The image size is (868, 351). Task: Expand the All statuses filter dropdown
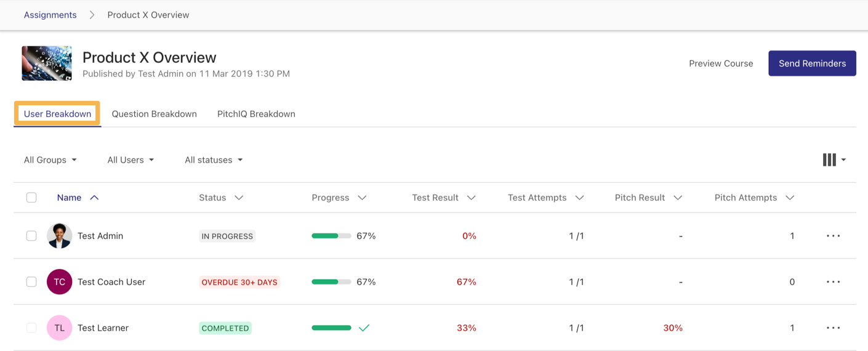click(x=214, y=160)
